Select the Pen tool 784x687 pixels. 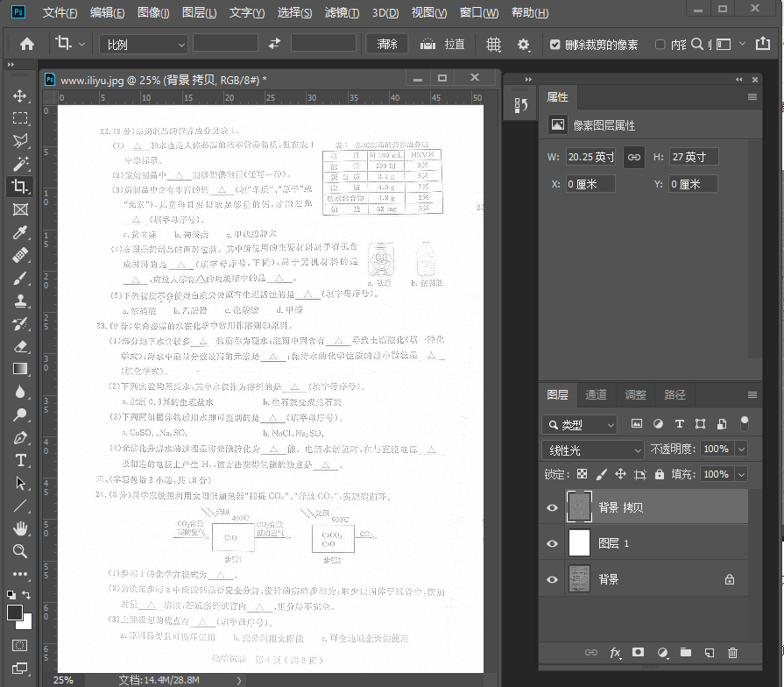(x=20, y=437)
